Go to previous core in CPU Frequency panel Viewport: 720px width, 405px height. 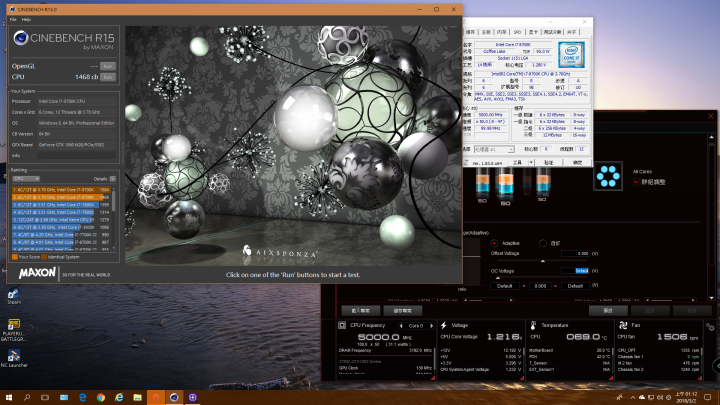click(401, 326)
